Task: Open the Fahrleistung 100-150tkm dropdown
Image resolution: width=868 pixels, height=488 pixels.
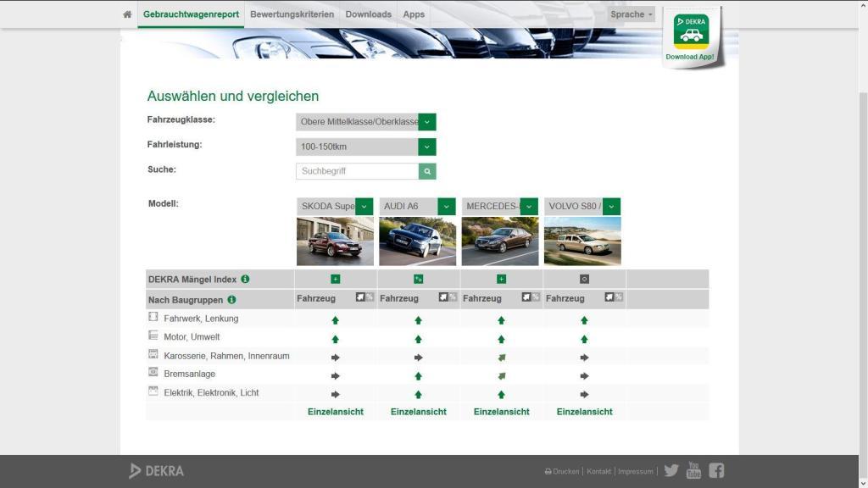Action: point(366,147)
